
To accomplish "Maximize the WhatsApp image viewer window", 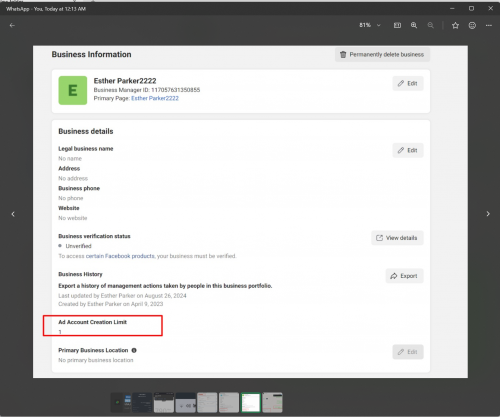I will click(471, 8).
